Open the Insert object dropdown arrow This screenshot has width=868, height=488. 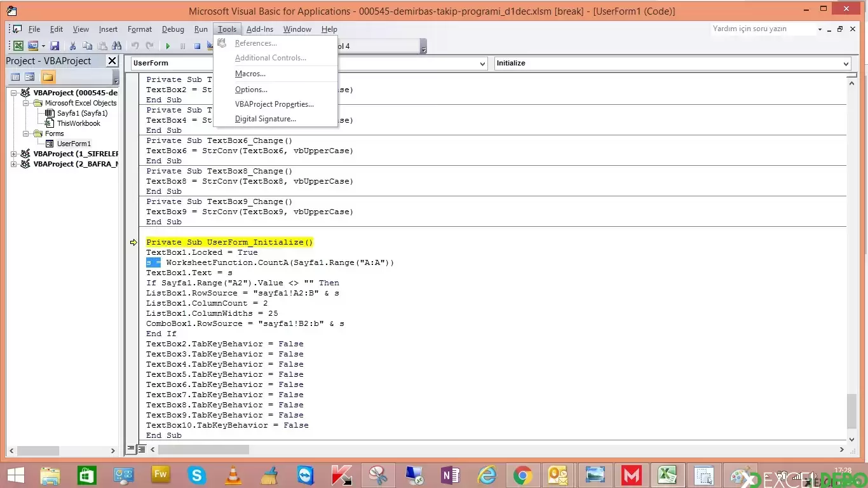pyautogui.click(x=43, y=46)
